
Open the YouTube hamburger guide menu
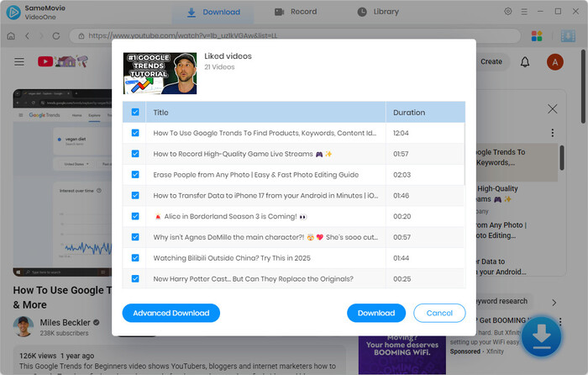point(18,61)
